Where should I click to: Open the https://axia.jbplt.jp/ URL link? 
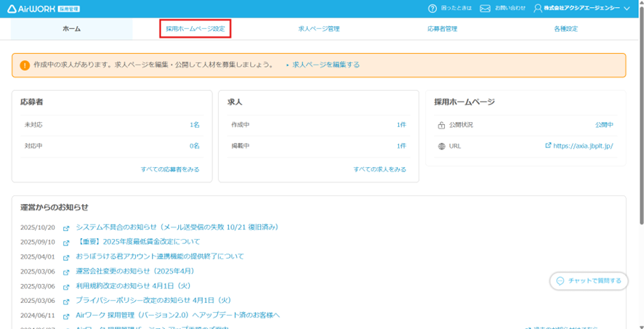[x=583, y=146]
